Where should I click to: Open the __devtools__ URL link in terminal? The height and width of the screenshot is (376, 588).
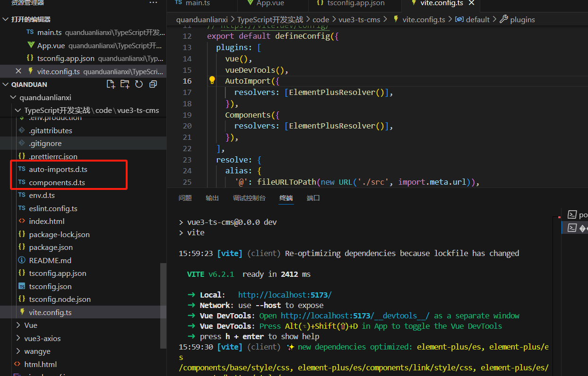(x=355, y=316)
